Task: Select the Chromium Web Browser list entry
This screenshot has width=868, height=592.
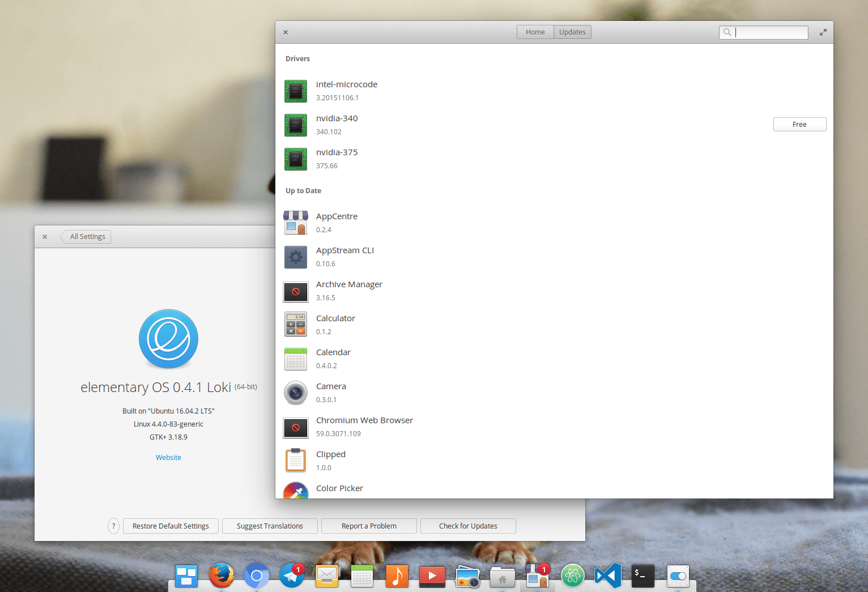Action: 554,428
